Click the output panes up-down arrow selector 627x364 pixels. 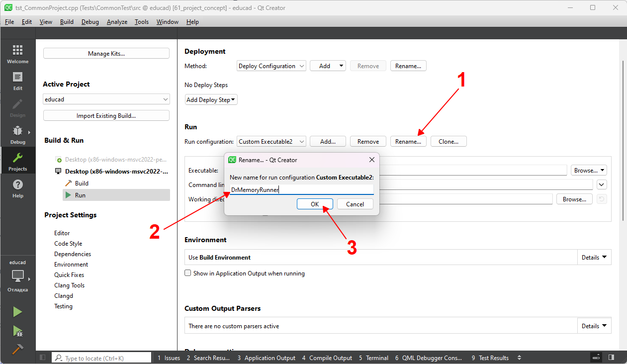(520, 358)
